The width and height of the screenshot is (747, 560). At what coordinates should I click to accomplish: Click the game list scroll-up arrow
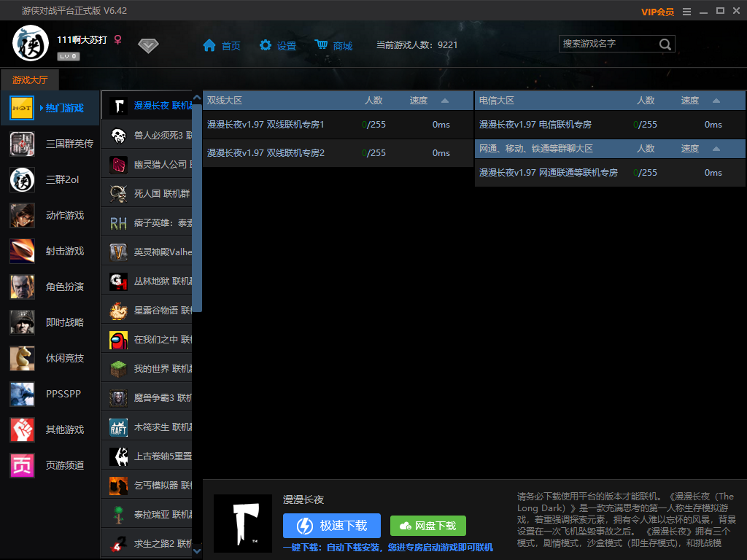point(197,97)
